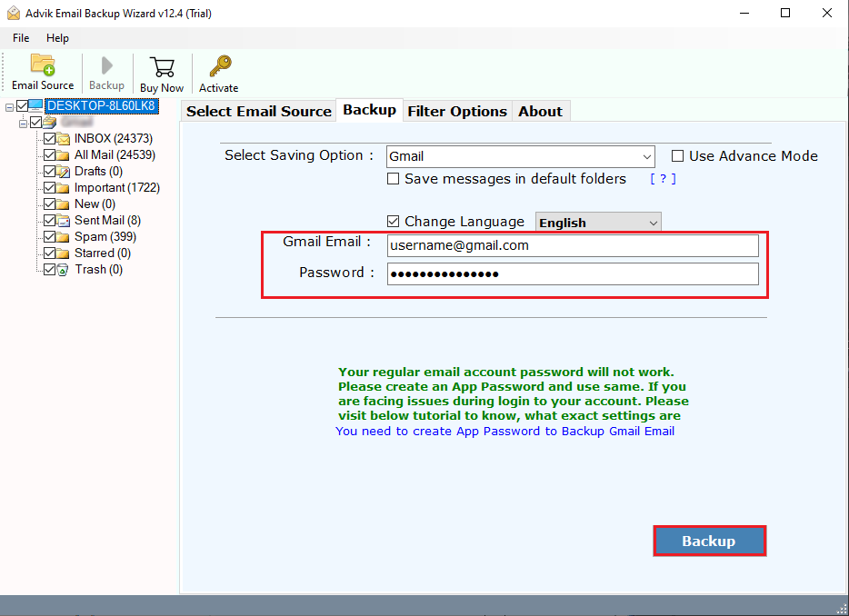
Task: Open the [ ? ] help link
Action: 663,179
